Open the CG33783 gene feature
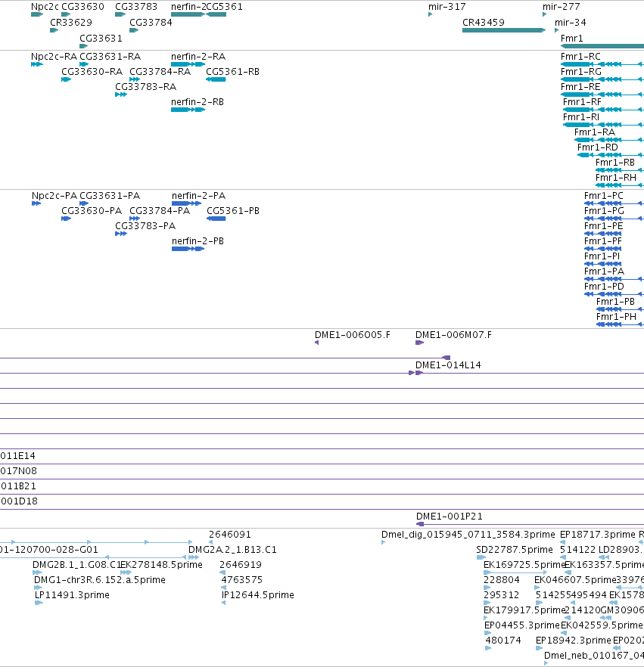The image size is (644, 667). [120, 14]
